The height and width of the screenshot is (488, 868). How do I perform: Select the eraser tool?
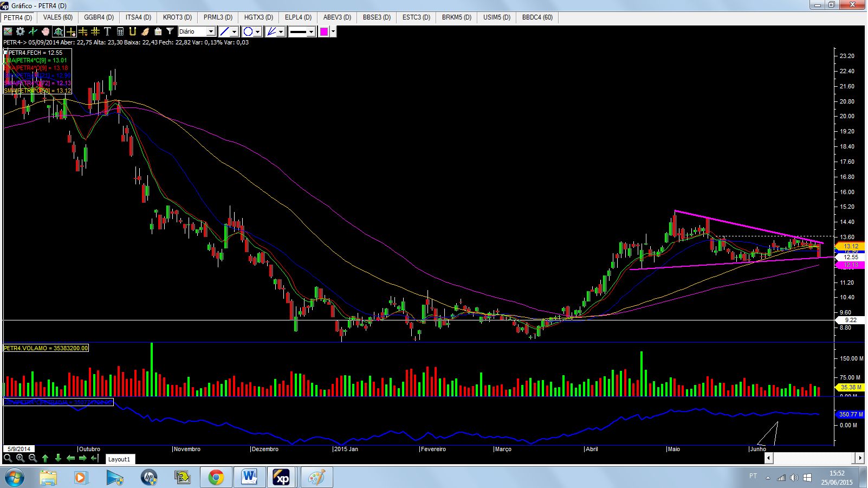[x=145, y=31]
